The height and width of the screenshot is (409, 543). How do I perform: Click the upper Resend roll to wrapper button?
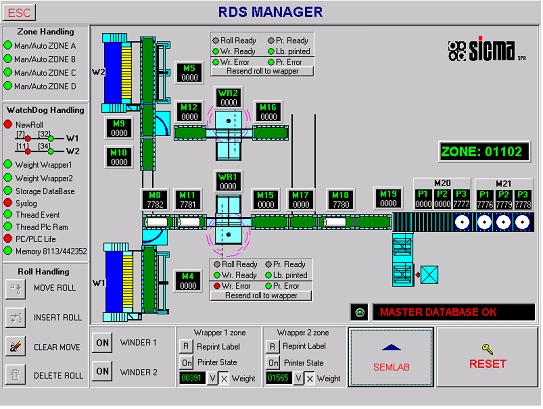(x=262, y=71)
